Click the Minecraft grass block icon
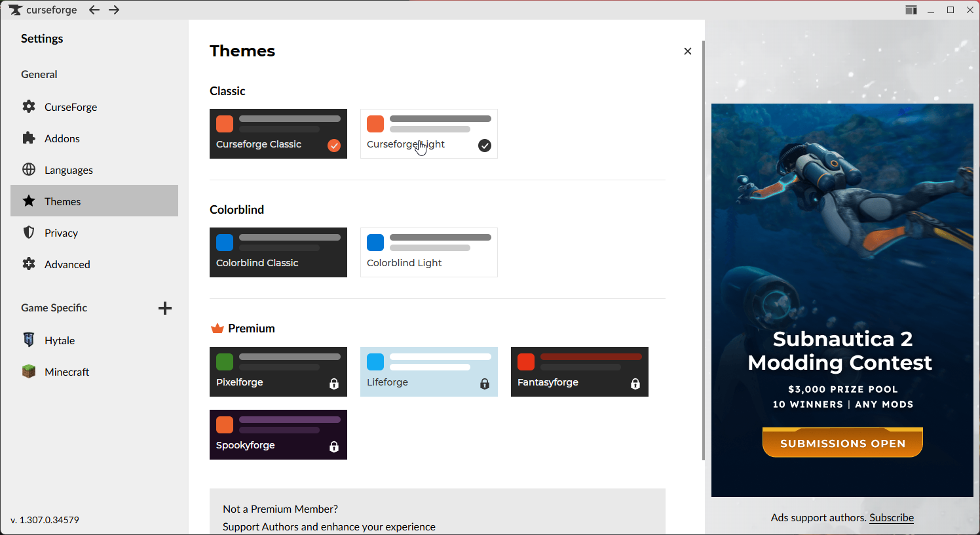This screenshot has height=535, width=980. (29, 371)
